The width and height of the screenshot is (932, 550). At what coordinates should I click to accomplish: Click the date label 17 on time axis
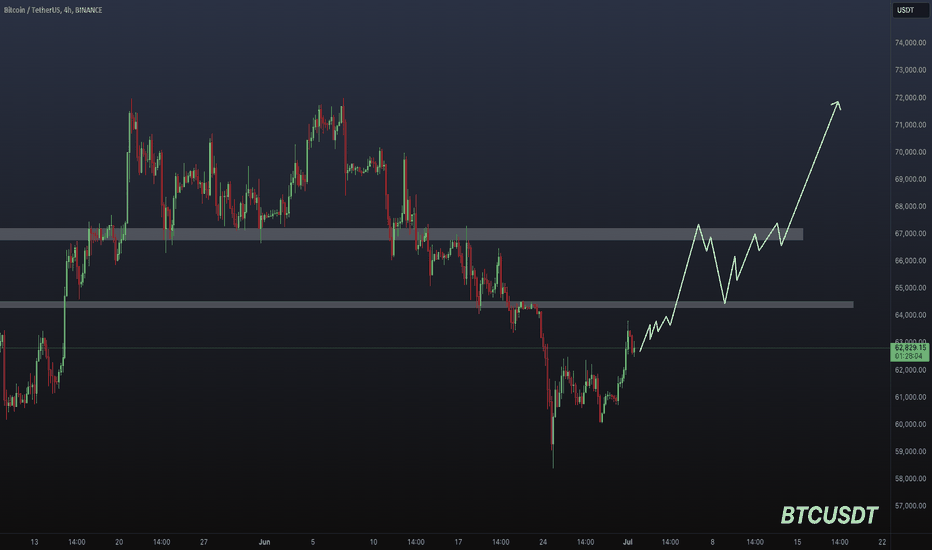tap(458, 542)
